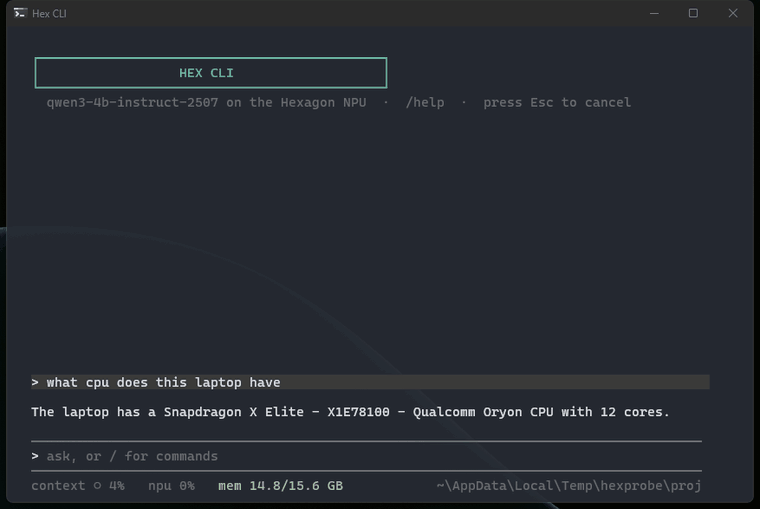Click the hexprobe\proj working directory path
Image resolution: width=760 pixels, height=509 pixels.
569,485
